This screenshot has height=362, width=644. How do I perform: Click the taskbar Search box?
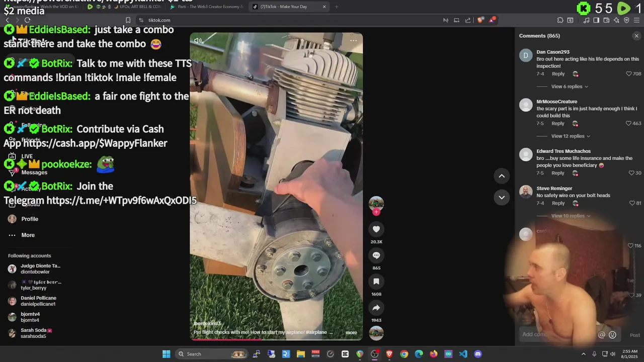coord(211,354)
